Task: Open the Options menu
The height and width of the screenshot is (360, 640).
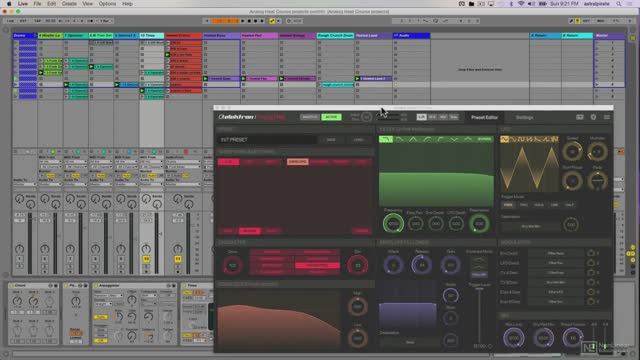Action: [107, 4]
